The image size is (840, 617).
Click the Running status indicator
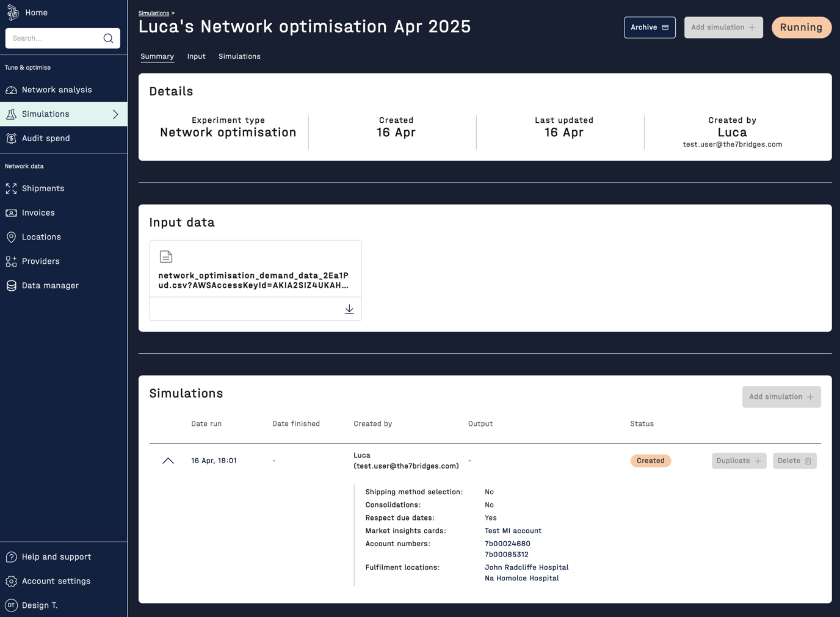pyautogui.click(x=802, y=27)
